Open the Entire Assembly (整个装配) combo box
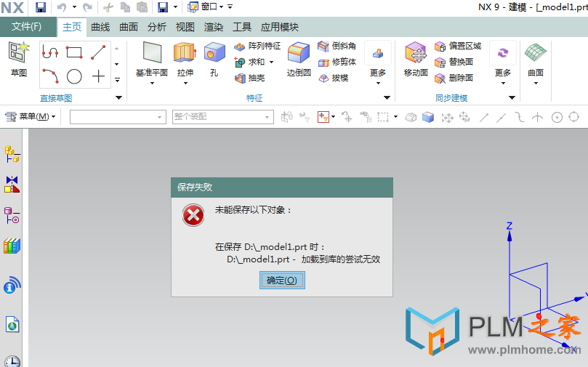The image size is (588, 367). click(x=222, y=117)
